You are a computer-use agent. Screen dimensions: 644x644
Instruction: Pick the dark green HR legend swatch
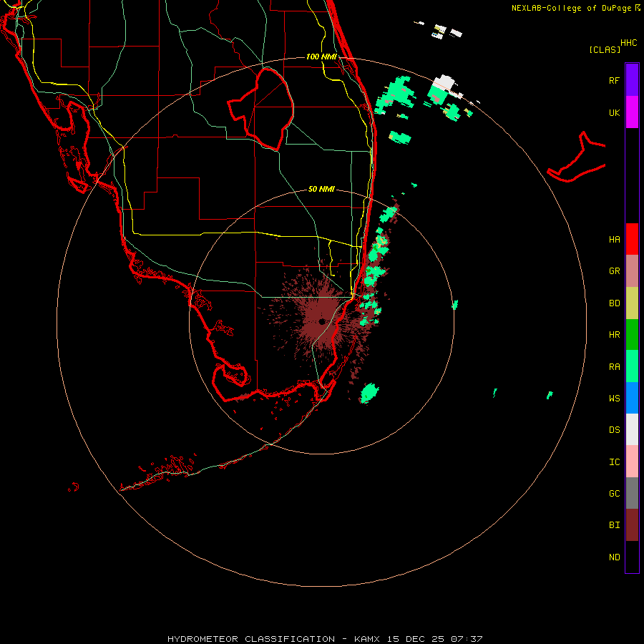tap(632, 335)
